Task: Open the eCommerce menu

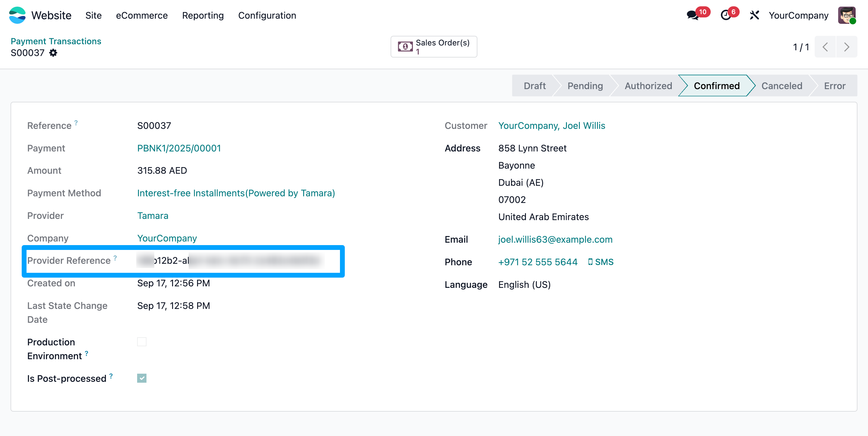Action: click(142, 15)
